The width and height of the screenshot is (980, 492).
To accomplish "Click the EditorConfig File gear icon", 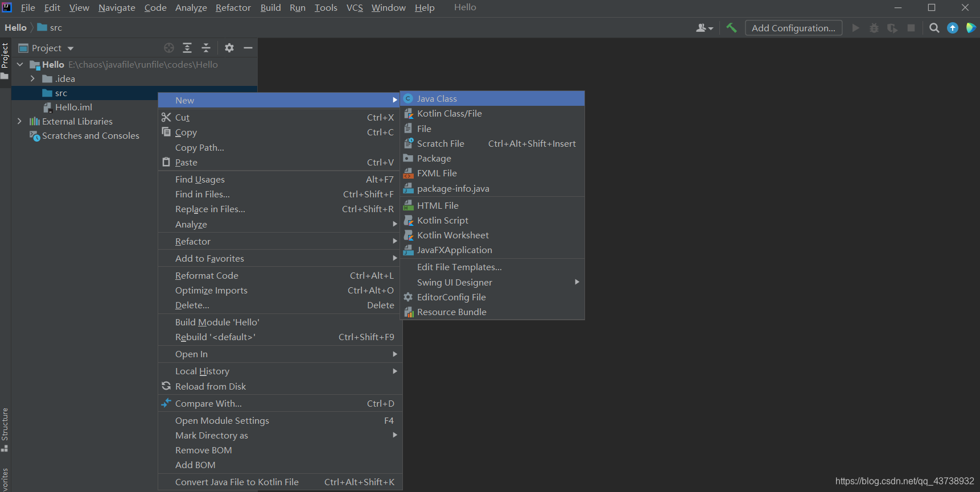I will point(408,297).
